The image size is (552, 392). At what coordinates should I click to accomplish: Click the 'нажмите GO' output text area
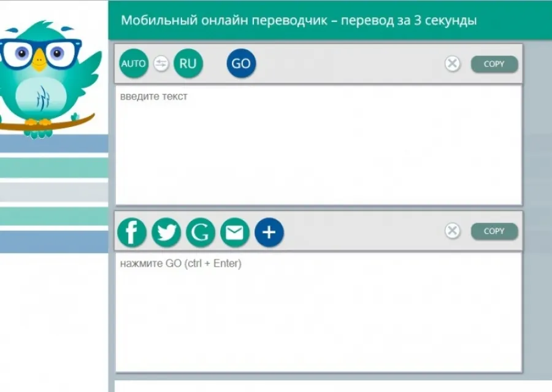(x=318, y=312)
